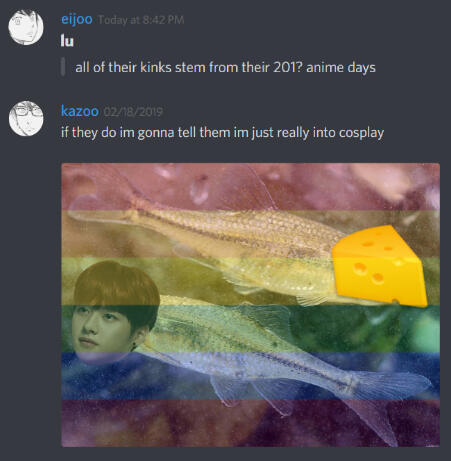Click the kazoo username
The width and height of the screenshot is (451, 461).
[80, 111]
